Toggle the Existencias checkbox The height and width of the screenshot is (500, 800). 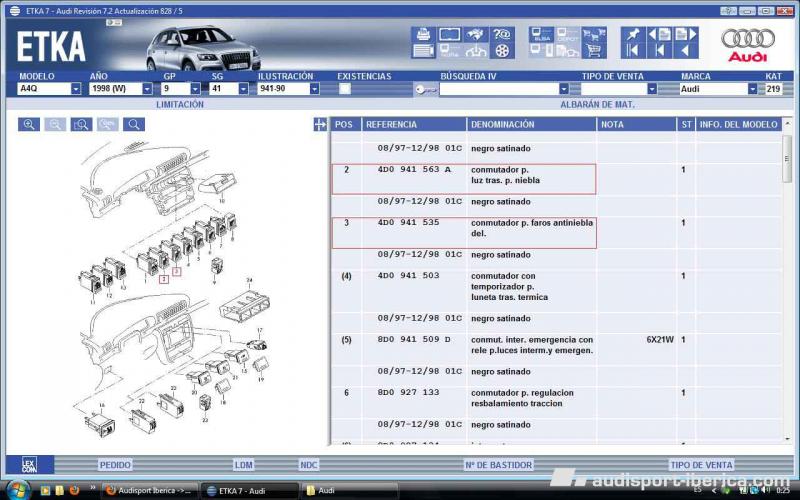click(x=345, y=89)
